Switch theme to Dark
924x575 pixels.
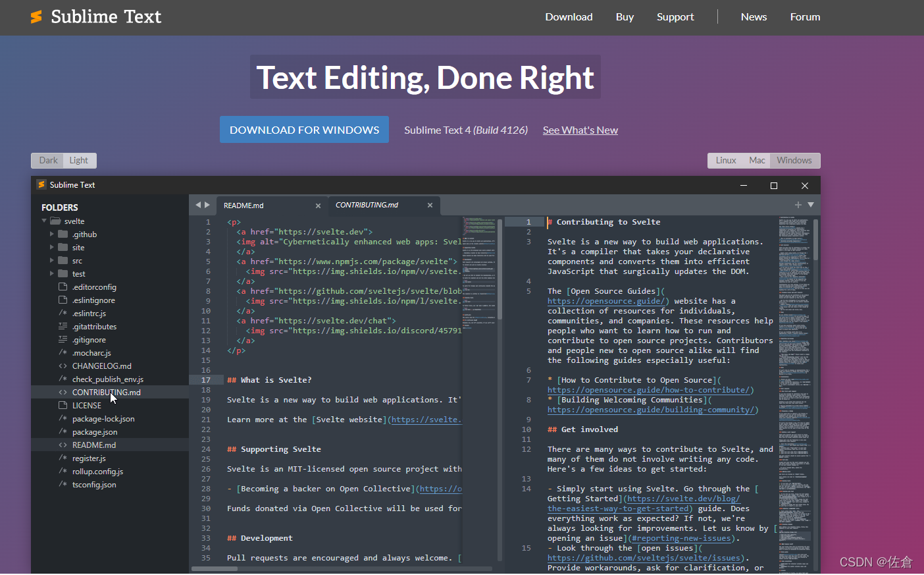pyautogui.click(x=48, y=160)
